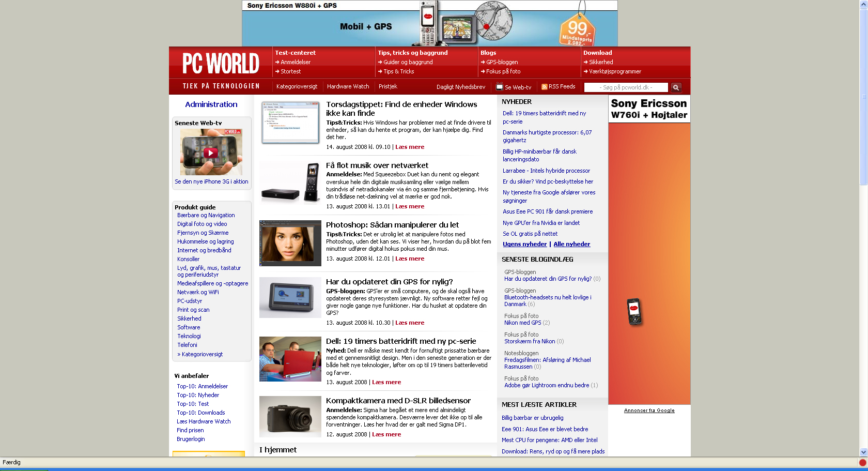Click the vertical scrollbar thumb

[x=863, y=96]
